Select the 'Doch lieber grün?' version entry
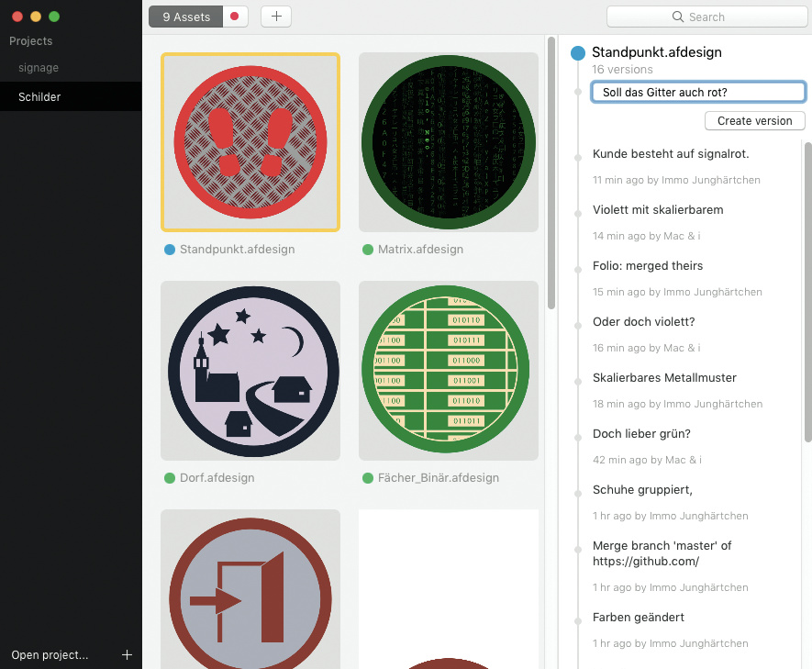This screenshot has height=669, width=812. point(641,434)
